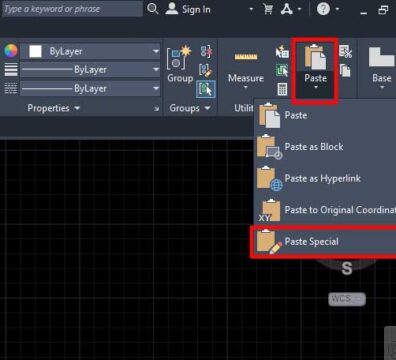
Task: Choose Paste from the dropdown menu
Action: click(325, 115)
